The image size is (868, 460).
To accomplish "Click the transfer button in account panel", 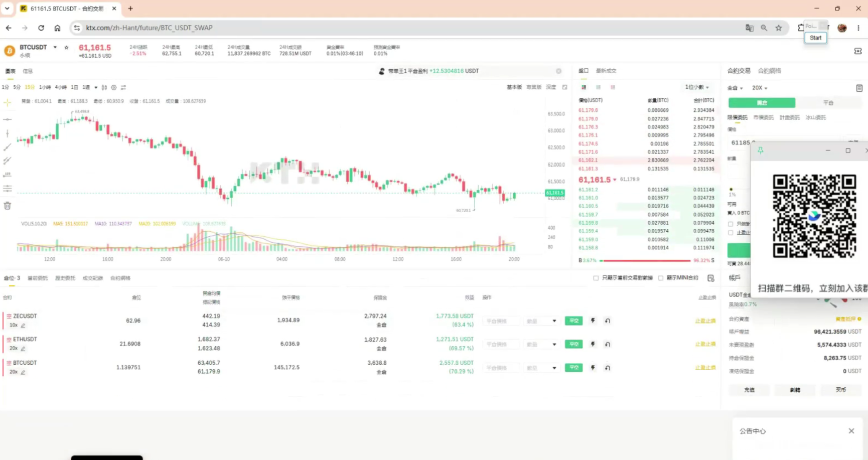I will point(795,390).
